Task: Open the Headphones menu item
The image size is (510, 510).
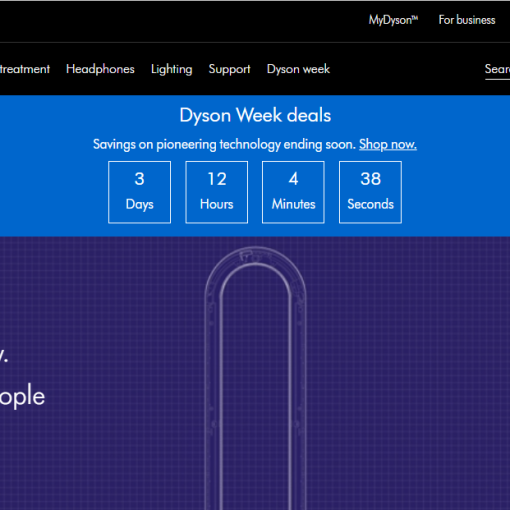Action: click(100, 69)
